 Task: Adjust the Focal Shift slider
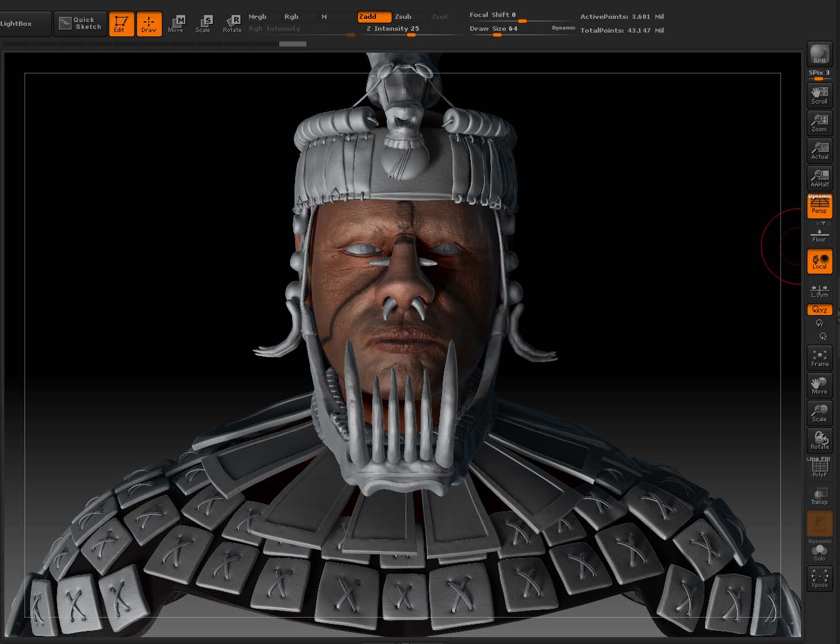tap(522, 16)
